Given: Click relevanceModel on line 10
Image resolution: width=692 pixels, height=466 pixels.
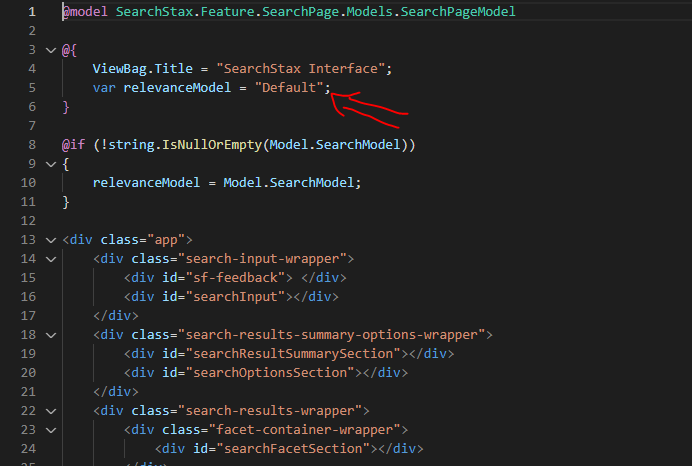Looking at the screenshot, I should pyautogui.click(x=146, y=183).
